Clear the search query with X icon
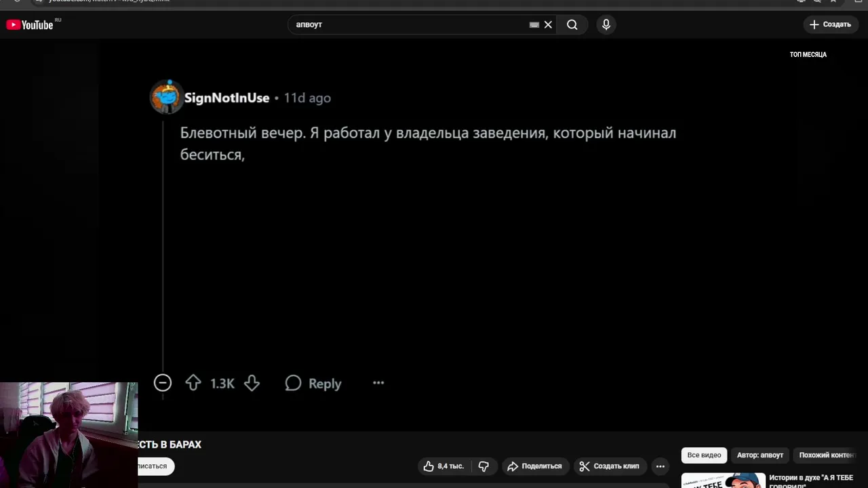This screenshot has height=488, width=868. click(x=548, y=25)
